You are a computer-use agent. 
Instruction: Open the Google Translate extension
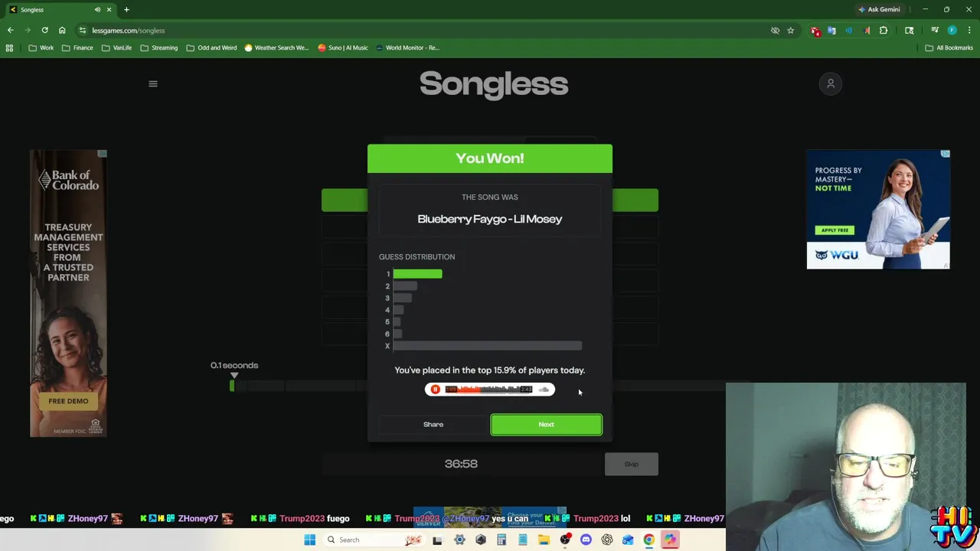coord(832,31)
